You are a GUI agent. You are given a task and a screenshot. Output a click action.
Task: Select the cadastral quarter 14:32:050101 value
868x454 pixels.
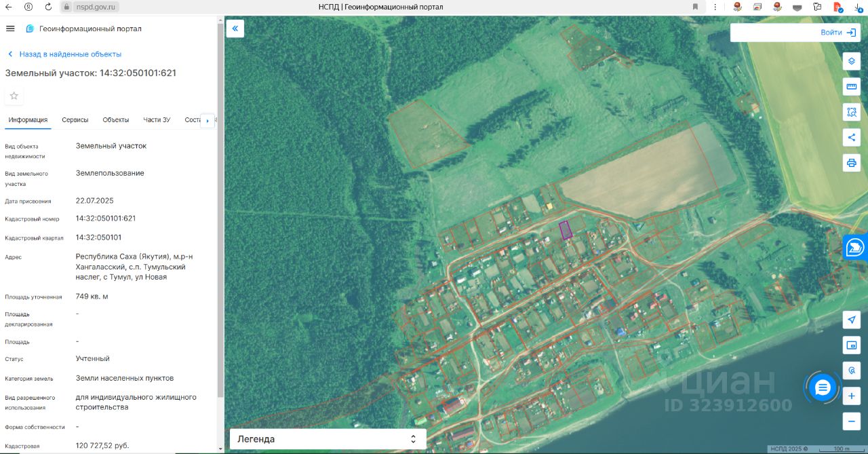click(98, 238)
